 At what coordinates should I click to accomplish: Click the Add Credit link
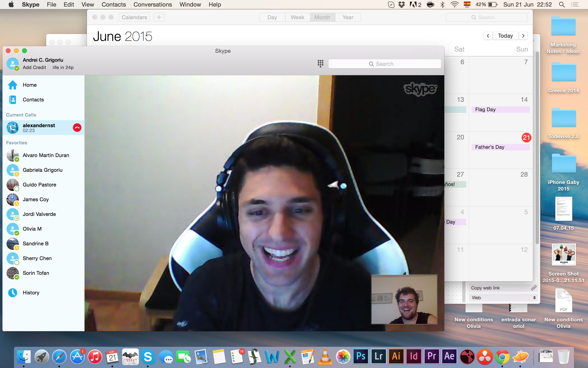[34, 67]
